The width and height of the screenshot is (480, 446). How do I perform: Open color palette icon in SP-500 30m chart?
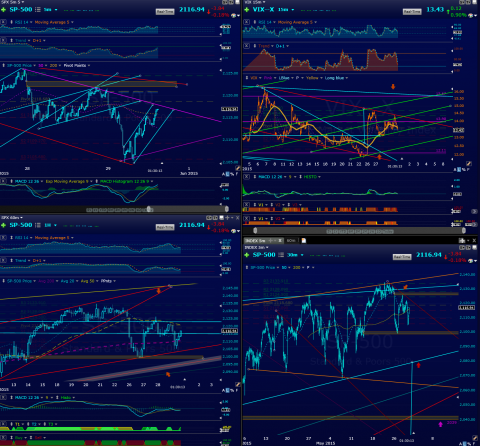(471, 260)
